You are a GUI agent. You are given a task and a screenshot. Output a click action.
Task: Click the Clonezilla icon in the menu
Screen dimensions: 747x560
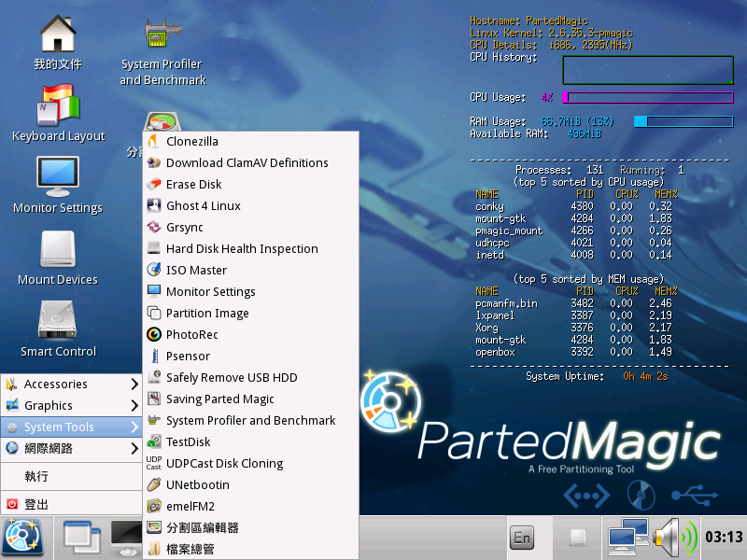pos(153,142)
